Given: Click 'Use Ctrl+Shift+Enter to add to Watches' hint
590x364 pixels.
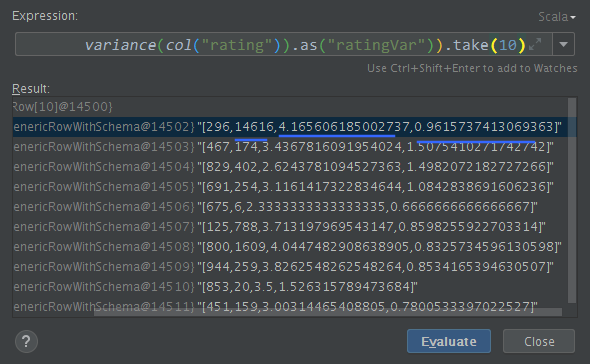Looking at the screenshot, I should (x=472, y=68).
